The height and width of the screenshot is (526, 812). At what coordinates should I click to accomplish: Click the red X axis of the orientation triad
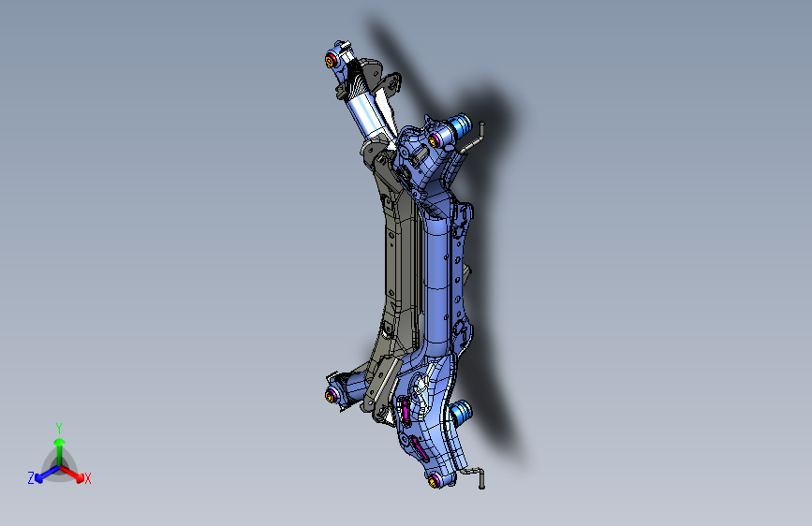[72, 475]
